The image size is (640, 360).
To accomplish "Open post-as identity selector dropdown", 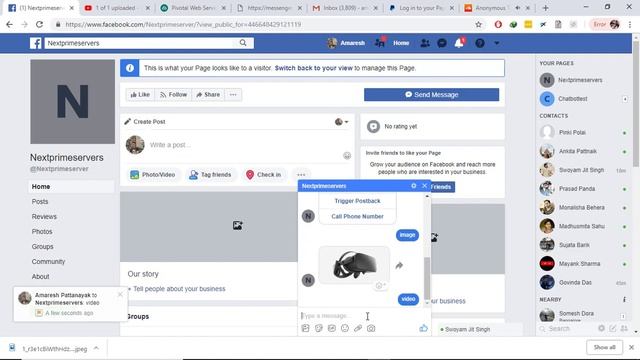I will [342, 122].
